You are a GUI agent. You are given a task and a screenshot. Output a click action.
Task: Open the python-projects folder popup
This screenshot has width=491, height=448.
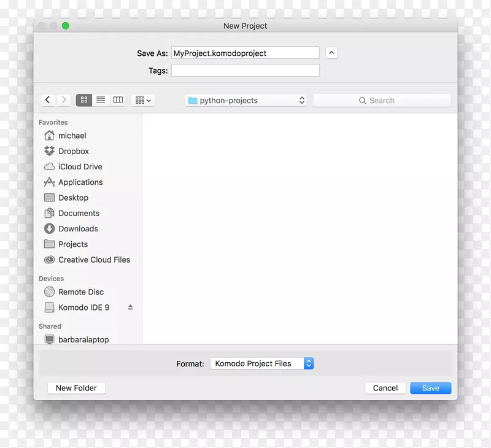245,101
